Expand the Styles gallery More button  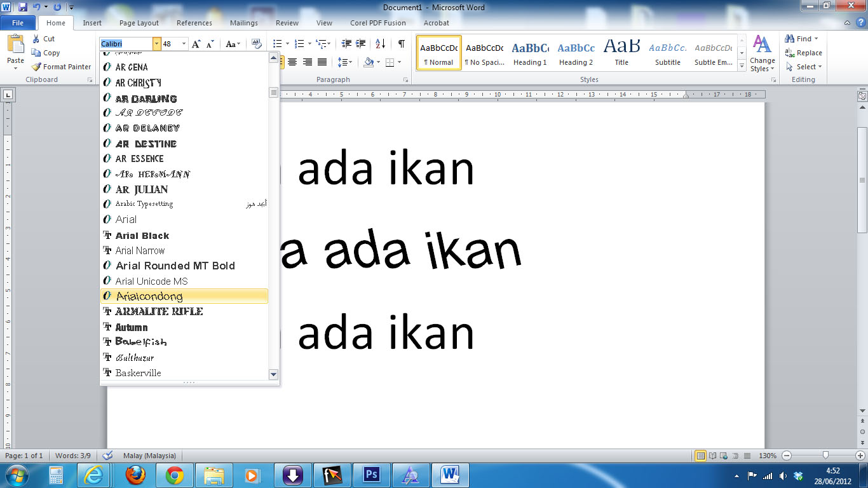pyautogui.click(x=742, y=65)
